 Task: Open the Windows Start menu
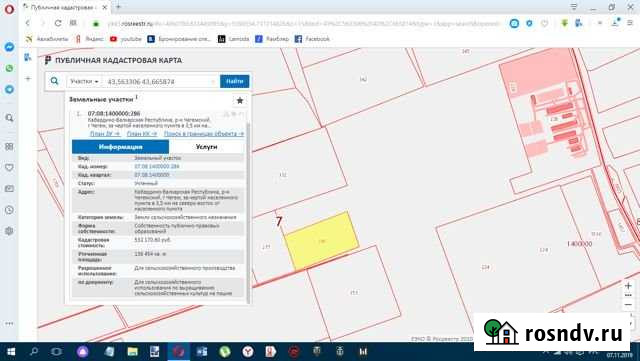tap(11, 351)
